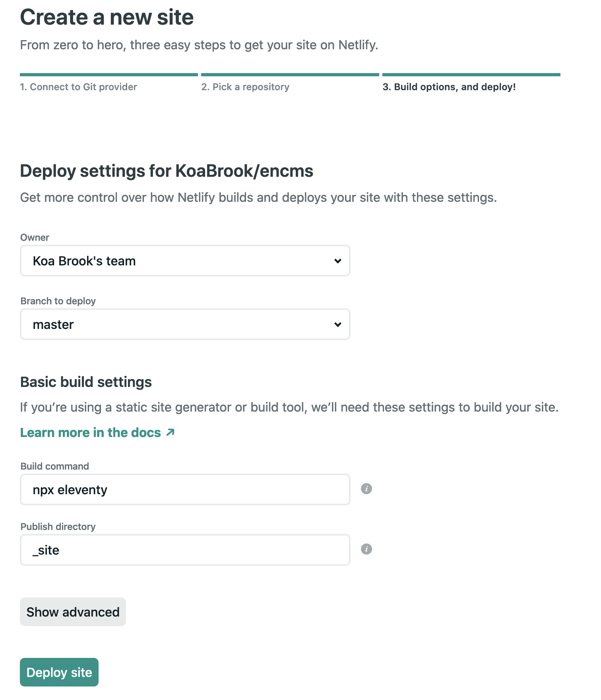Screen dimensions: 601x700
Task: Click the external-link arrow beside the docs link
Action: (170, 432)
